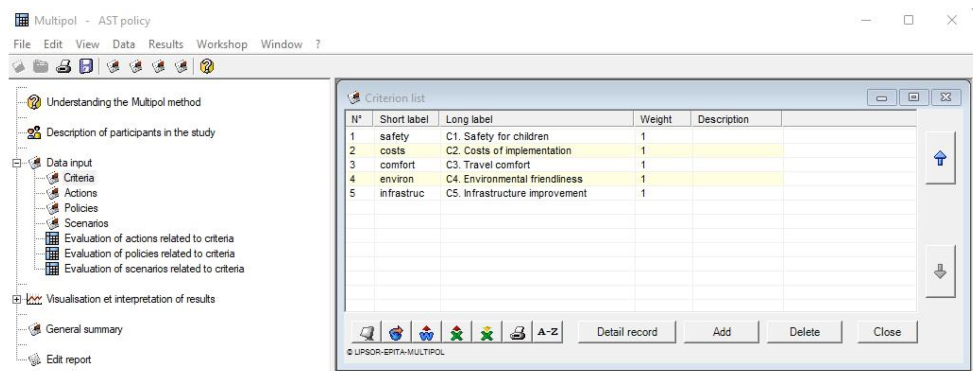The height and width of the screenshot is (380, 980).
Task: Click the Detail record button
Action: [x=626, y=332]
